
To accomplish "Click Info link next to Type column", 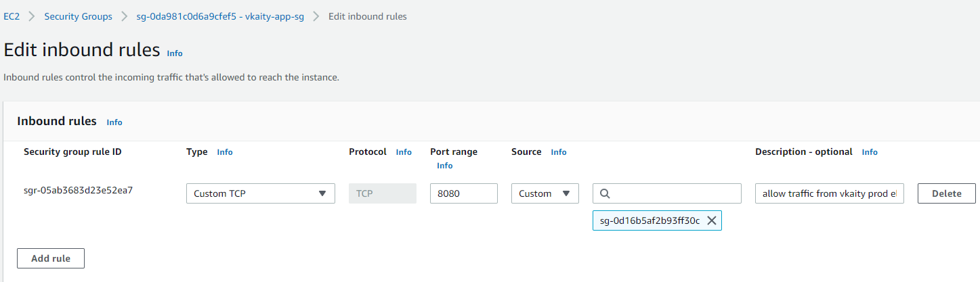I will pyautogui.click(x=225, y=152).
